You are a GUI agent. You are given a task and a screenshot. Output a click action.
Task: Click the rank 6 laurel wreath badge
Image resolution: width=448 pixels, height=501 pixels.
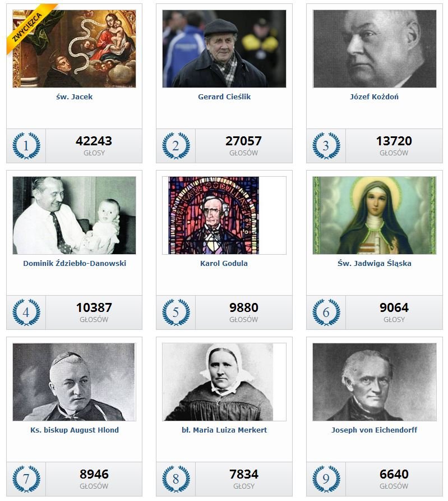click(x=326, y=312)
